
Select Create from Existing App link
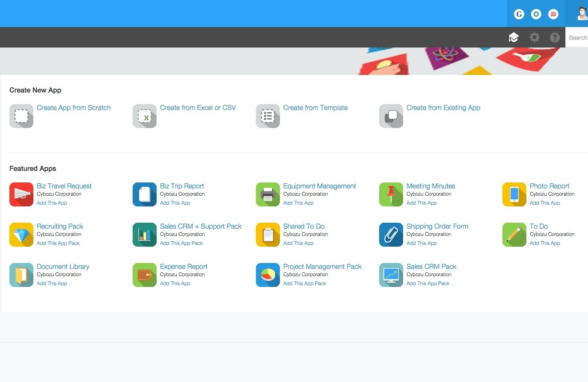[443, 108]
